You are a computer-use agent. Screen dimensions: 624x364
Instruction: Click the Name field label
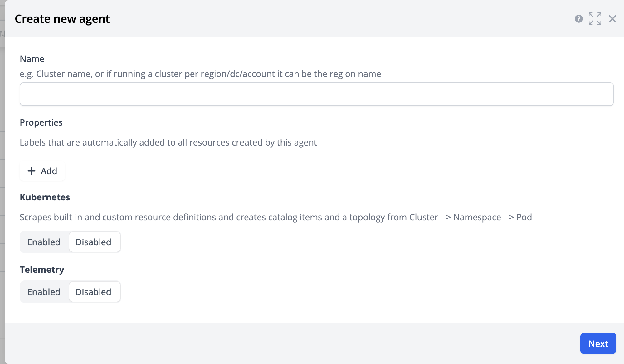32,59
